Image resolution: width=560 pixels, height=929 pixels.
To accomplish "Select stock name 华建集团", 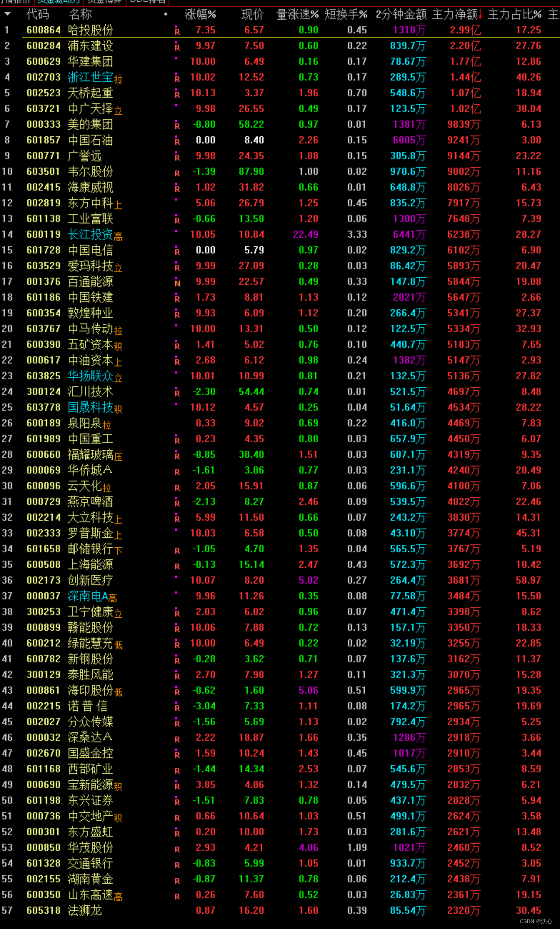I will [90, 61].
